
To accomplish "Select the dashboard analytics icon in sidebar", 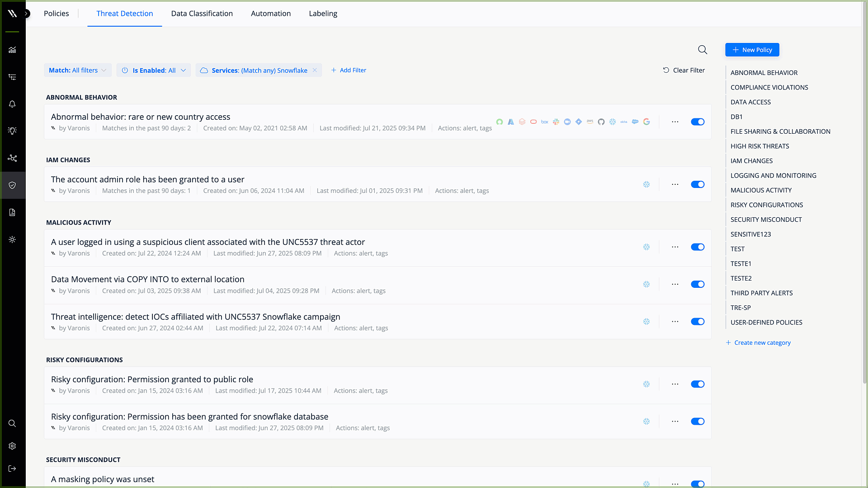I will pos(12,50).
